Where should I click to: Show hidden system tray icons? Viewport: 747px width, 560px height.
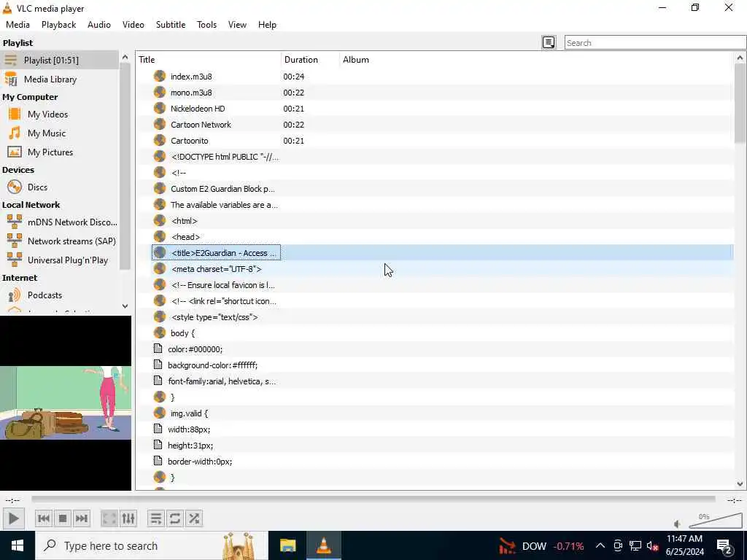tap(600, 545)
